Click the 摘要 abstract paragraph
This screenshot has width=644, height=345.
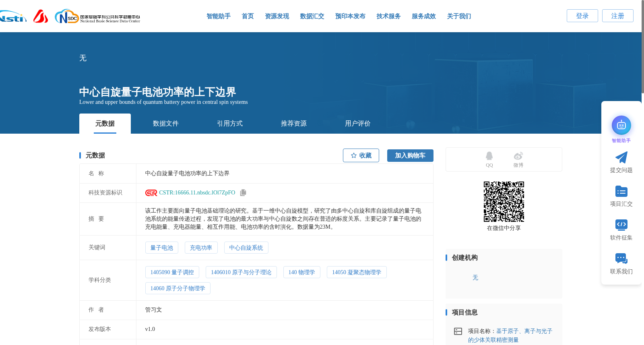pyautogui.click(x=283, y=219)
